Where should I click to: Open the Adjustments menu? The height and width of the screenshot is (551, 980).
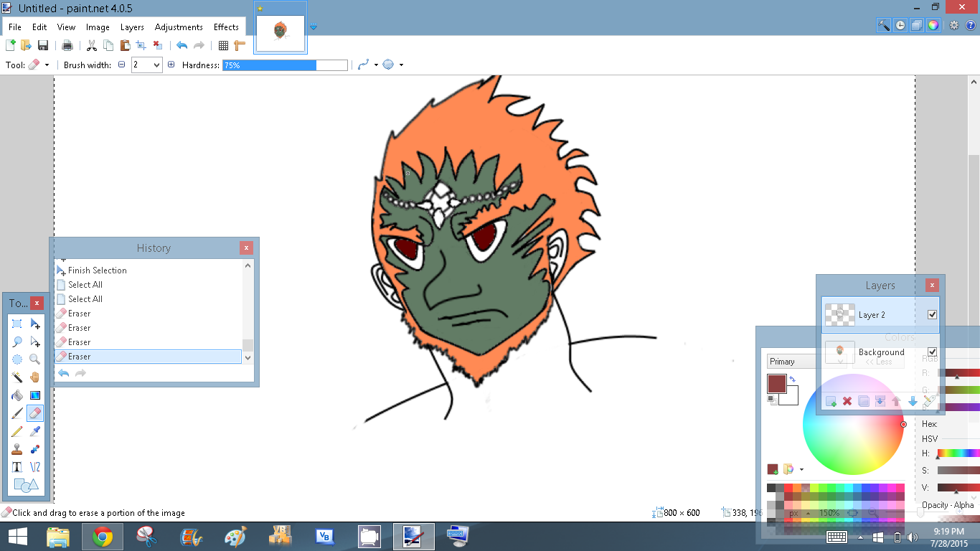click(179, 27)
